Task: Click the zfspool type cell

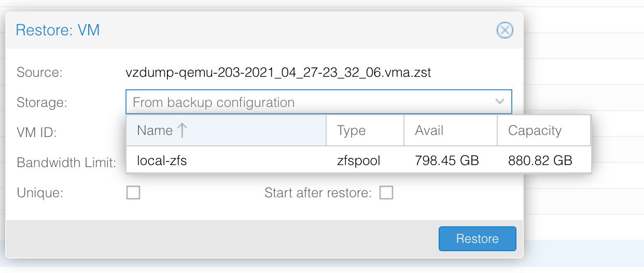Action: coord(358,160)
